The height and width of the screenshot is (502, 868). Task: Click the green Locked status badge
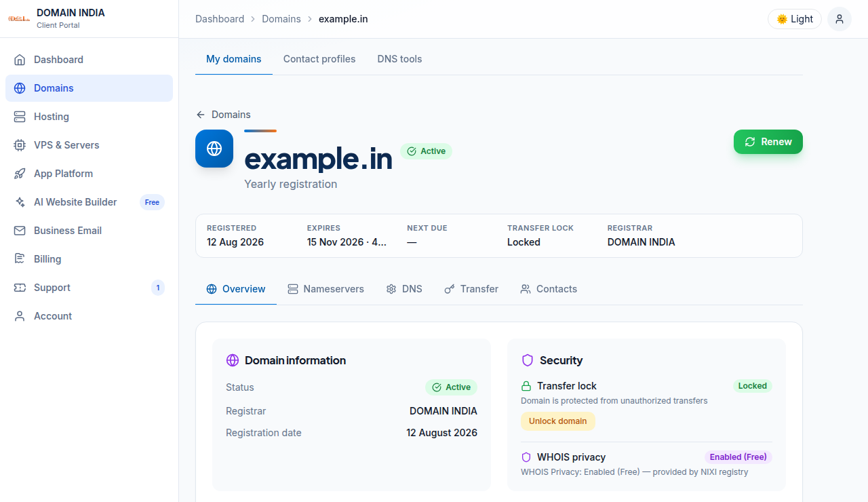[753, 386]
